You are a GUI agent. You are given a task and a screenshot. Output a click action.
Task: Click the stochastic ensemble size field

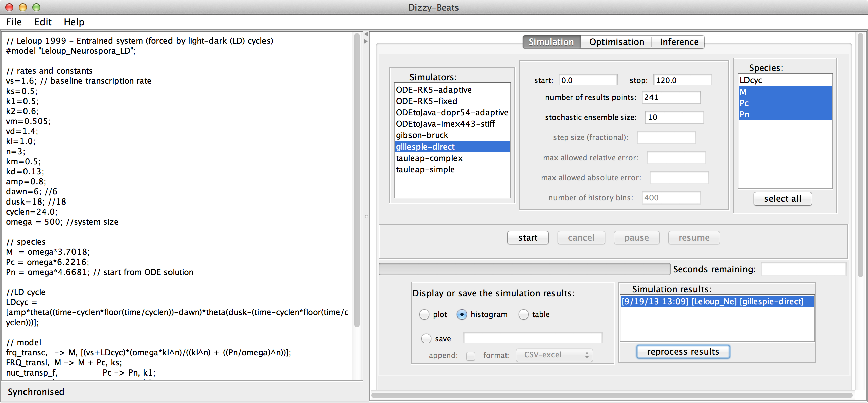674,117
